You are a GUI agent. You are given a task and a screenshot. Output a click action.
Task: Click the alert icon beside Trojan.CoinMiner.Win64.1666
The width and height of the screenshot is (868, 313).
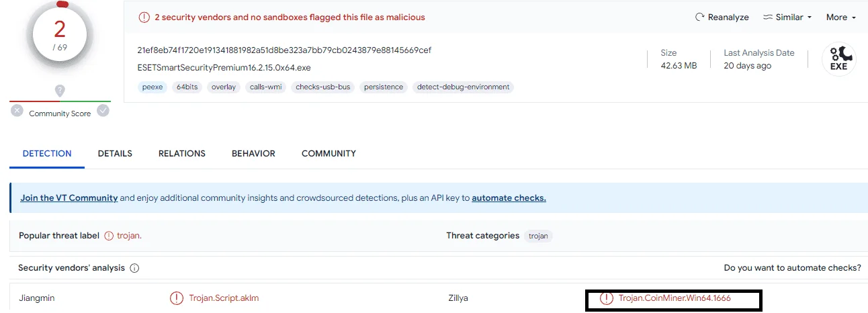[607, 298]
